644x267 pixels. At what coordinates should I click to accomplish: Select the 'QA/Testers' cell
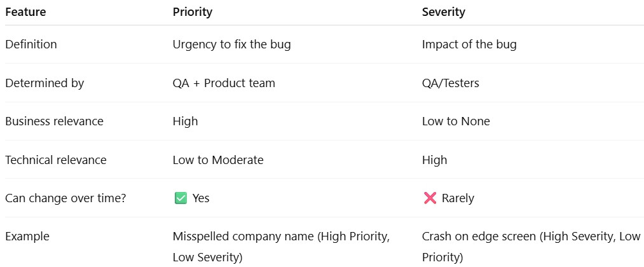[x=451, y=83]
